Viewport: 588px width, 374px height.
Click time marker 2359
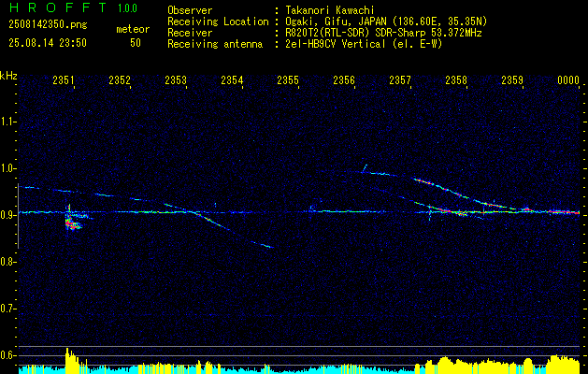click(x=512, y=79)
